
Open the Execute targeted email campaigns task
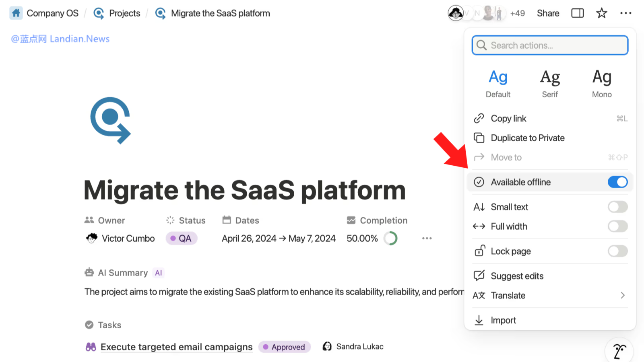[x=176, y=347]
